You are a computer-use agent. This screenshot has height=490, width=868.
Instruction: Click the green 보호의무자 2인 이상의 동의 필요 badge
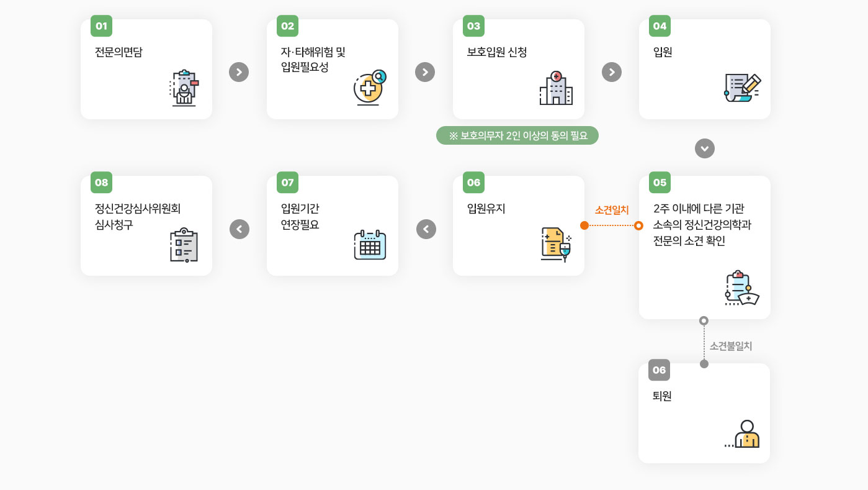[517, 135]
